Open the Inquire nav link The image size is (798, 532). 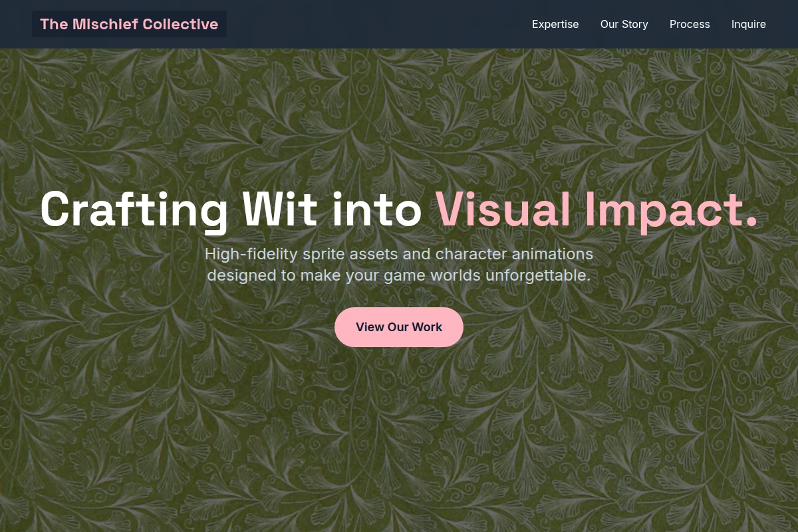[749, 24]
